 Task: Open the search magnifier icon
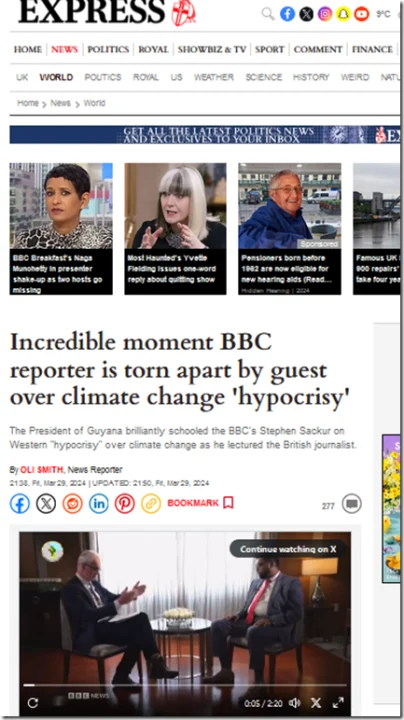[268, 14]
